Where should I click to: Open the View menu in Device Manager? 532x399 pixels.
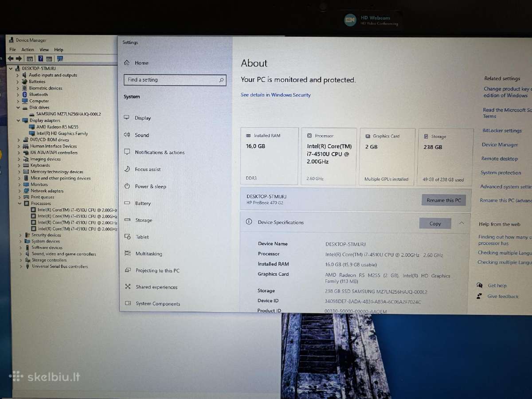(x=44, y=50)
